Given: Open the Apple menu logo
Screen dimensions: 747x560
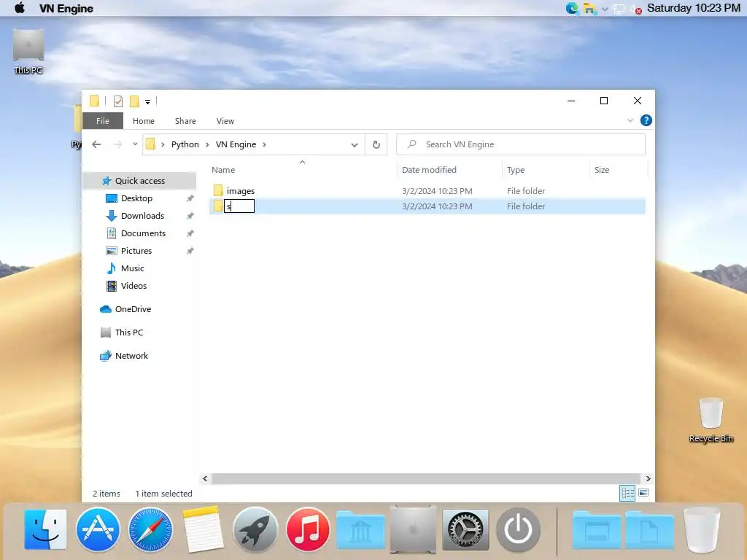Looking at the screenshot, I should 20,8.
